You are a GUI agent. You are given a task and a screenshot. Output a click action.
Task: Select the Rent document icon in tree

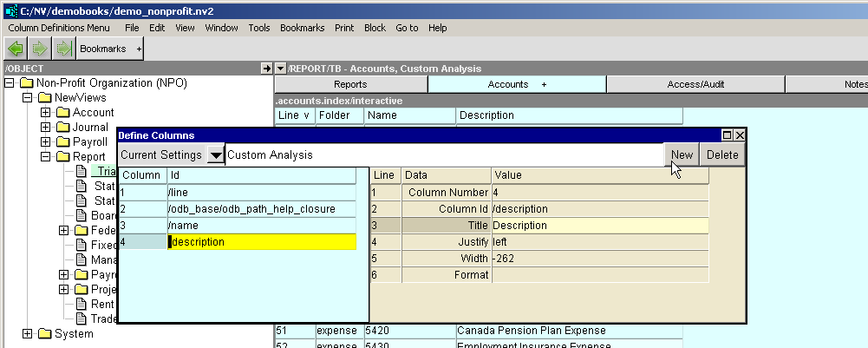tap(82, 304)
